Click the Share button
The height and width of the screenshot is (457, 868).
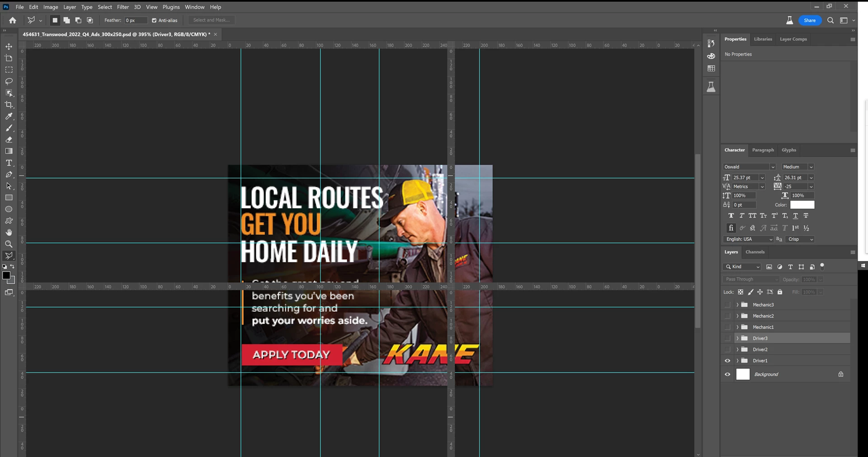(810, 20)
